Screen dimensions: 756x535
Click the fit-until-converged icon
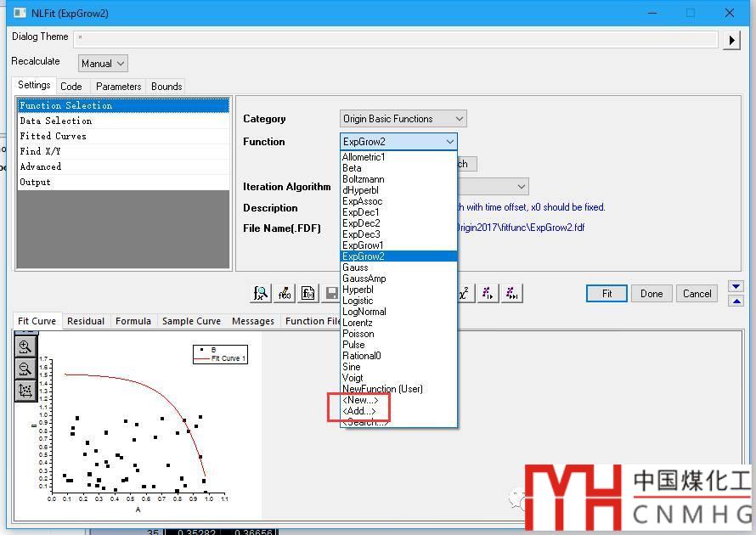click(x=511, y=293)
